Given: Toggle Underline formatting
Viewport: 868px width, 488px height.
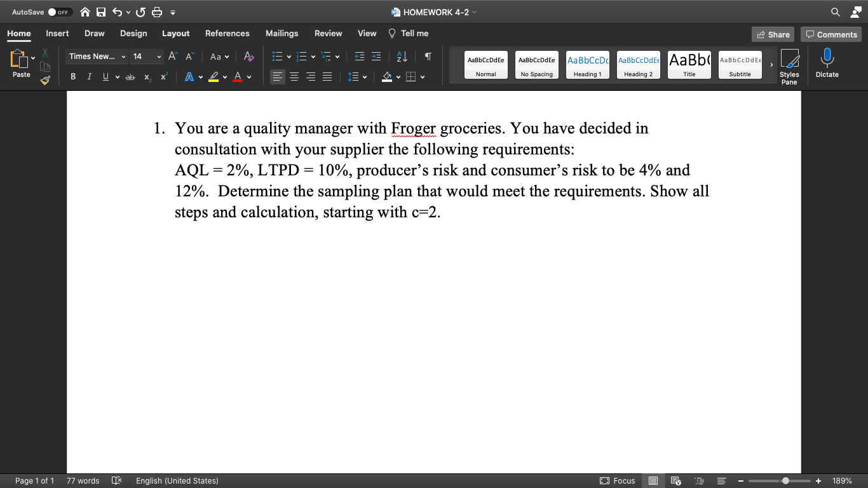Looking at the screenshot, I should click(105, 77).
